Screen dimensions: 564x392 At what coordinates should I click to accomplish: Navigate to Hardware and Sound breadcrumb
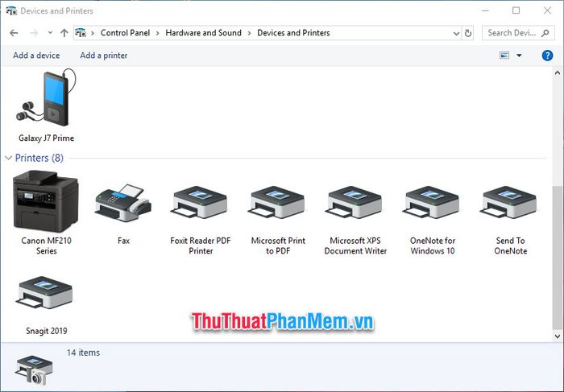coord(203,33)
